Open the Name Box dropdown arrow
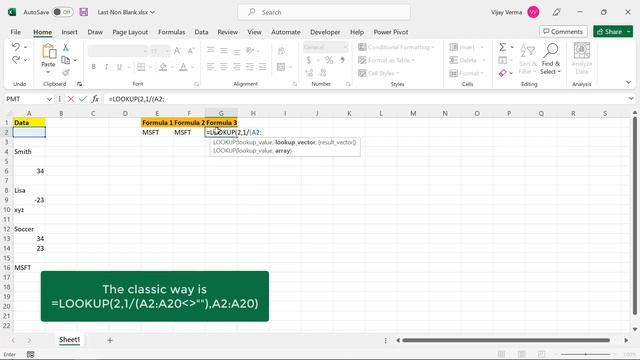The width and height of the screenshot is (640, 360). coord(49,99)
